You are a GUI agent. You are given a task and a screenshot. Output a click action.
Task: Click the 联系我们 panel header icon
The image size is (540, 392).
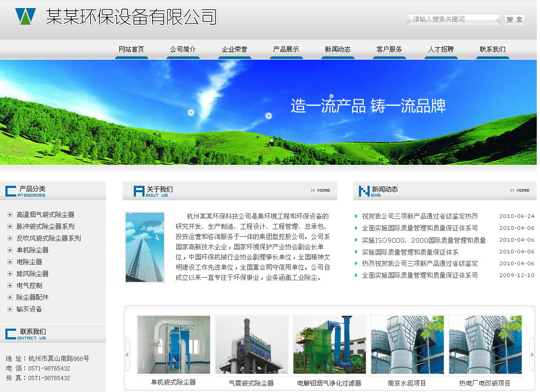[10, 333]
